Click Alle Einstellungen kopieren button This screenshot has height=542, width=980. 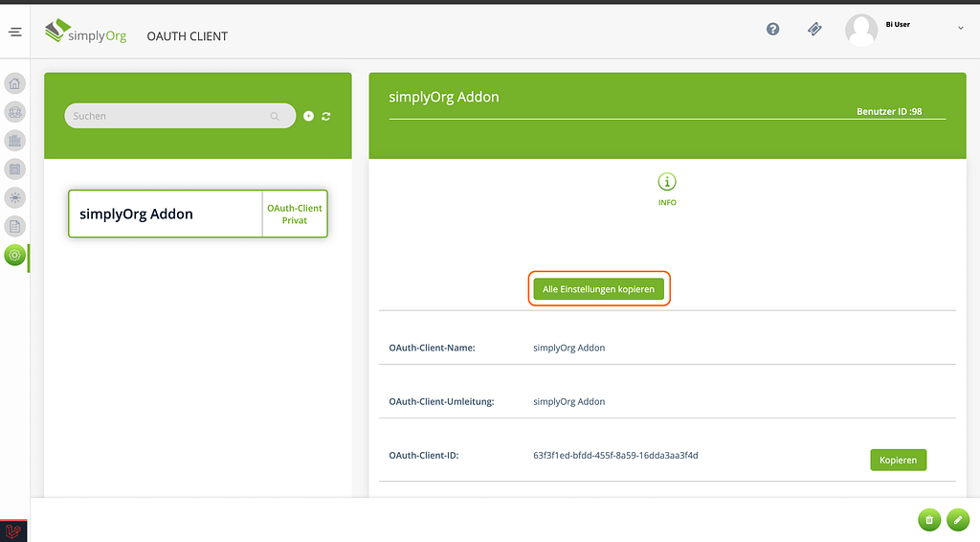(x=599, y=289)
